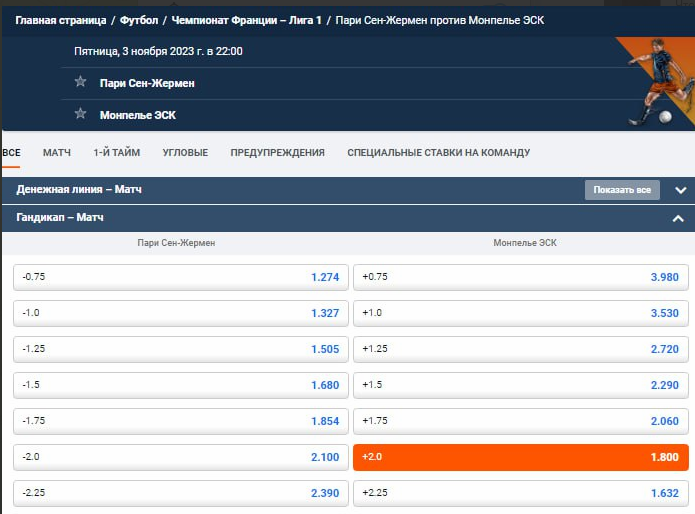Open the УГЛОВЫЕ tab
Image resolution: width=695 pixels, height=514 pixels.
(185, 152)
